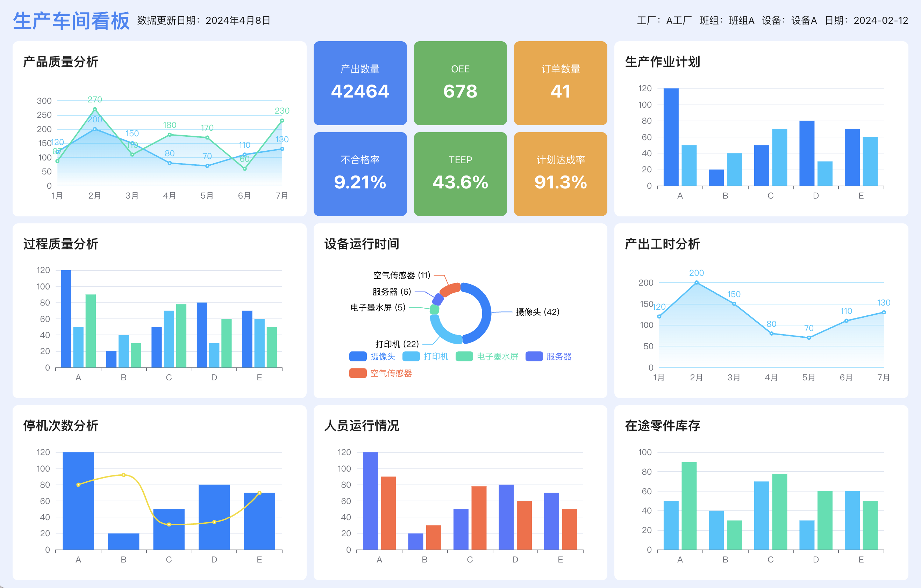Image resolution: width=921 pixels, height=588 pixels.
Task: Click the 200 peak point in 产出工时分析
Action: click(697, 282)
